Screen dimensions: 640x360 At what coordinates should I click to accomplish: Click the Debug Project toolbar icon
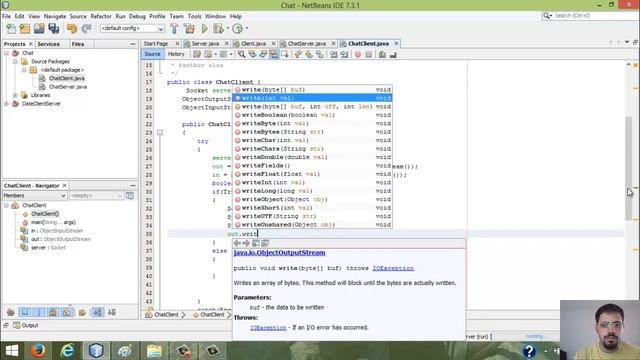click(x=219, y=29)
